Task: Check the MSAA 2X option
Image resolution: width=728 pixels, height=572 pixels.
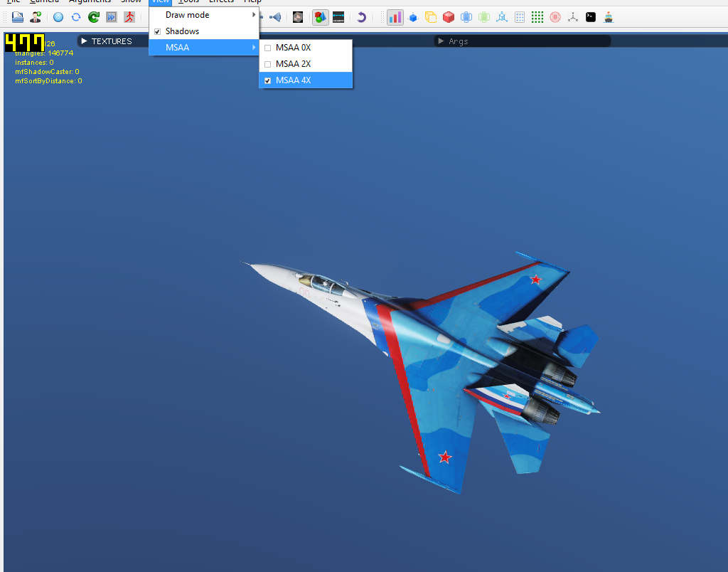Action: pyautogui.click(x=267, y=64)
